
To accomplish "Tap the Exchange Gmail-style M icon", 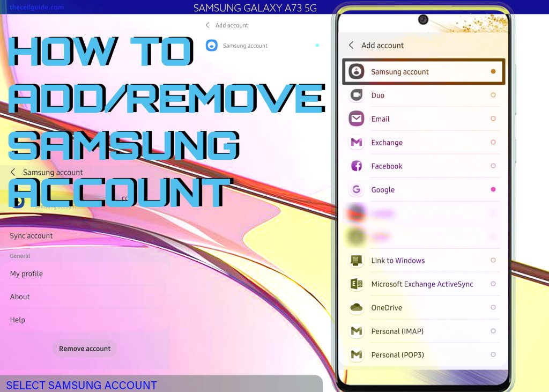I will [x=357, y=142].
